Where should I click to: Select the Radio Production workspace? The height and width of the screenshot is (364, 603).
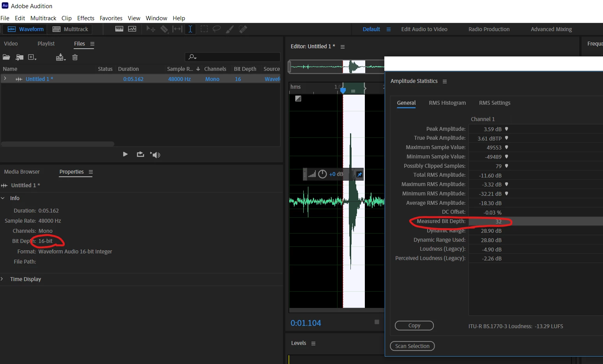tap(489, 29)
